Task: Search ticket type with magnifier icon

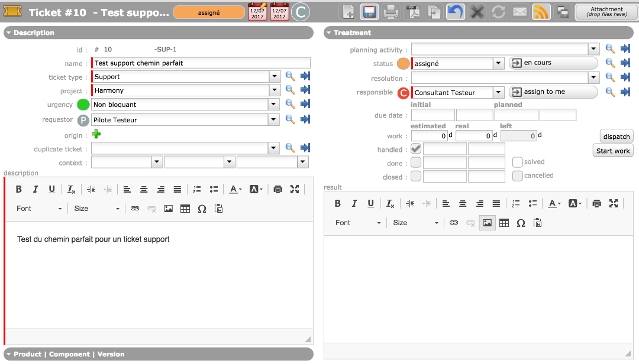Action: pyautogui.click(x=290, y=76)
